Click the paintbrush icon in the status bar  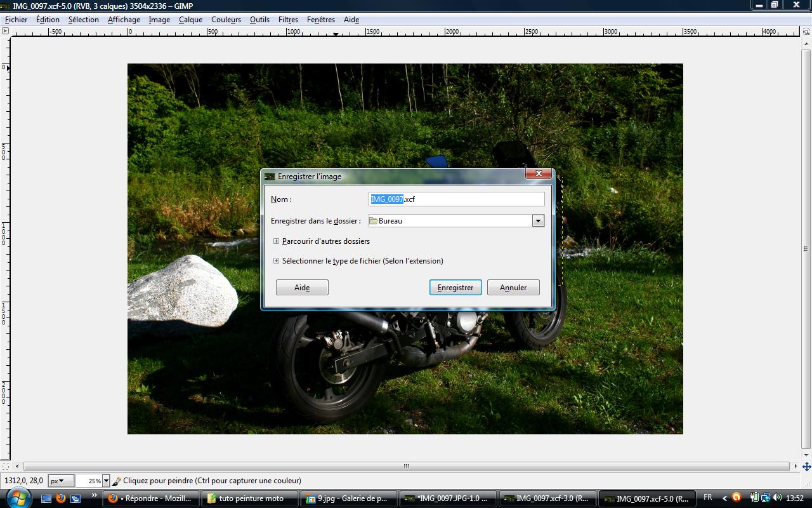[x=117, y=481]
